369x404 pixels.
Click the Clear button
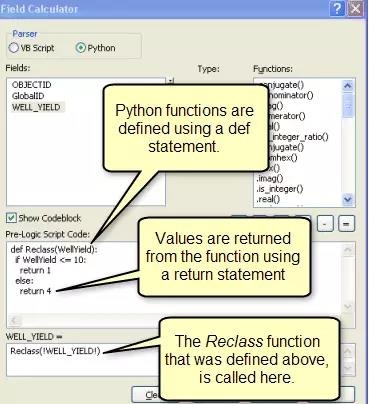pos(147,395)
